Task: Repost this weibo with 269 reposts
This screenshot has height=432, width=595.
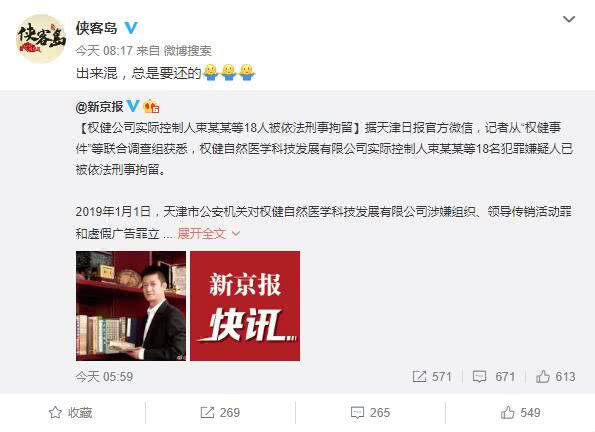Action: (220, 413)
